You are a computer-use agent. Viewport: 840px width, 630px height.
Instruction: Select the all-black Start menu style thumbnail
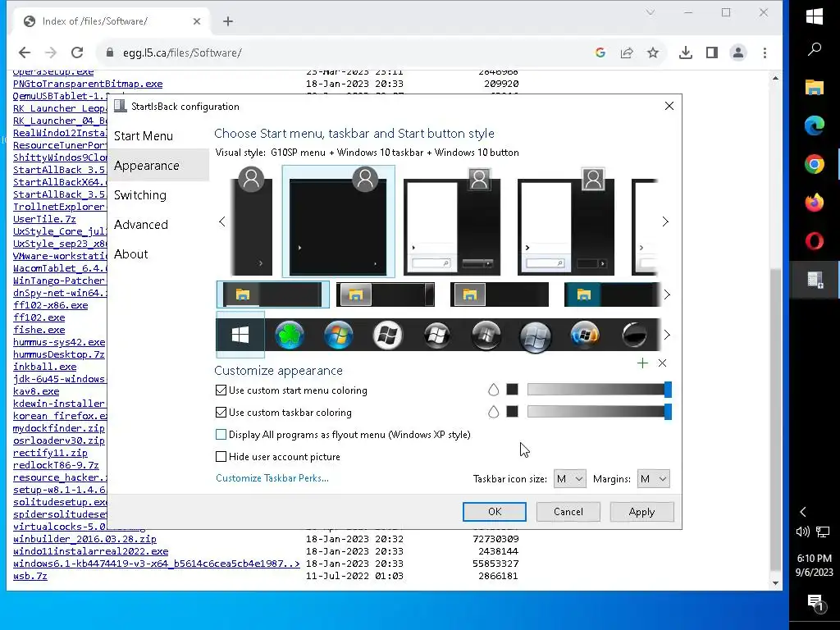pyautogui.click(x=339, y=221)
